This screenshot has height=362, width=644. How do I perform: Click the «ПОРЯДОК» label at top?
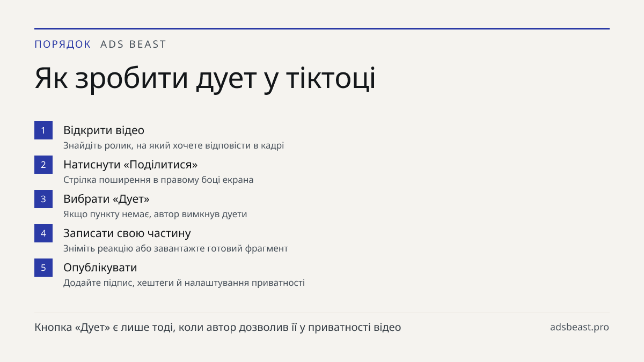[63, 45]
